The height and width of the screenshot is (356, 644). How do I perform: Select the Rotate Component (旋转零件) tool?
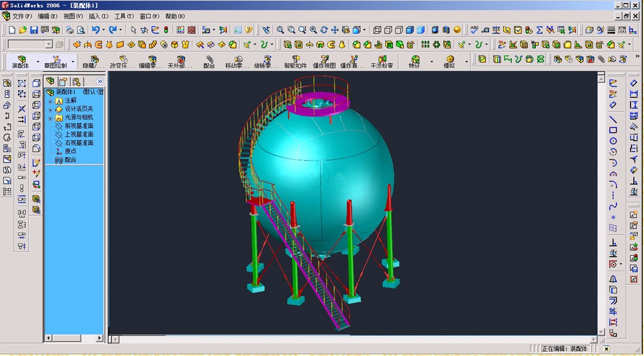coord(268,59)
